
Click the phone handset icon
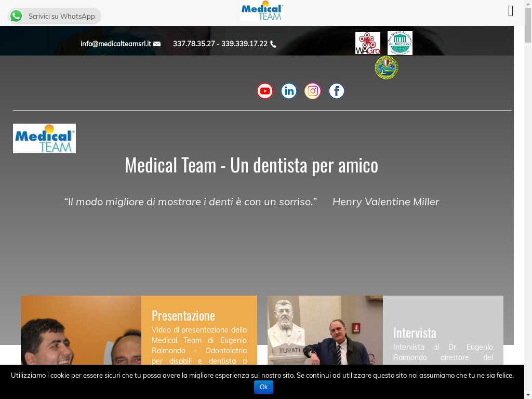click(x=273, y=44)
